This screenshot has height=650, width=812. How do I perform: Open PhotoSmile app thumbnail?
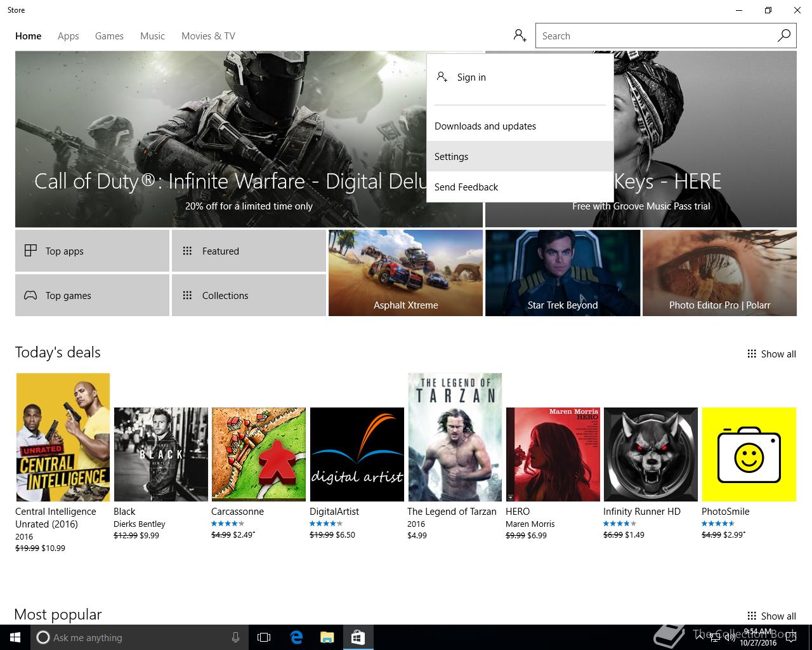pyautogui.click(x=749, y=454)
